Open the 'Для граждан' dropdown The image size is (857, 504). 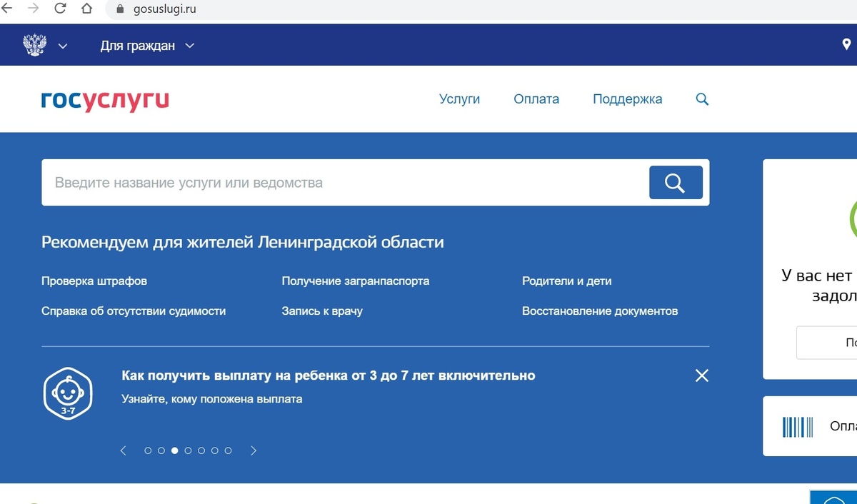[147, 46]
